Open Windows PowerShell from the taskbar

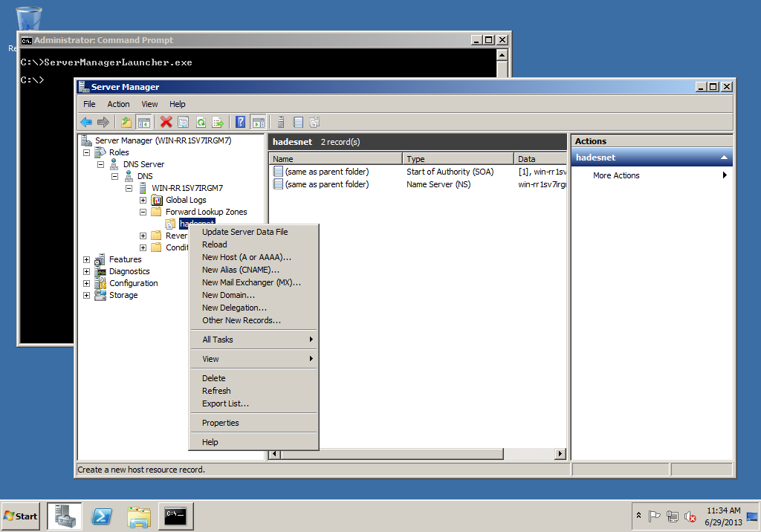[102, 516]
